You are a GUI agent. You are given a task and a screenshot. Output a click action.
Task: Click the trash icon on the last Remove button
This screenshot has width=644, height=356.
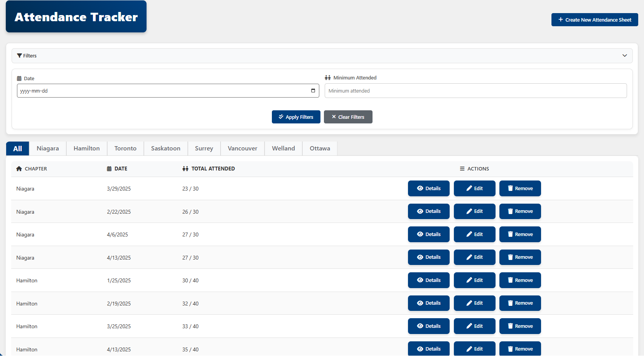pyautogui.click(x=510, y=348)
